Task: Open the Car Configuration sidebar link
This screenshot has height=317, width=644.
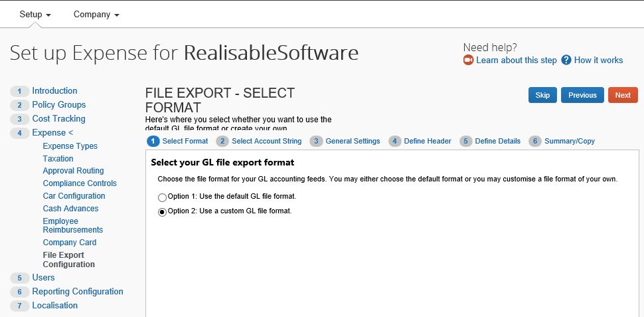Action: tap(74, 196)
